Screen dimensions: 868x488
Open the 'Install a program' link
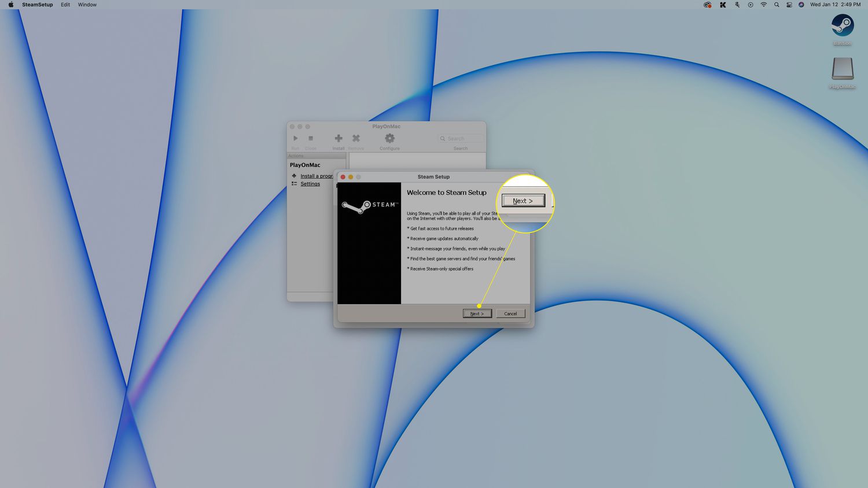click(316, 176)
